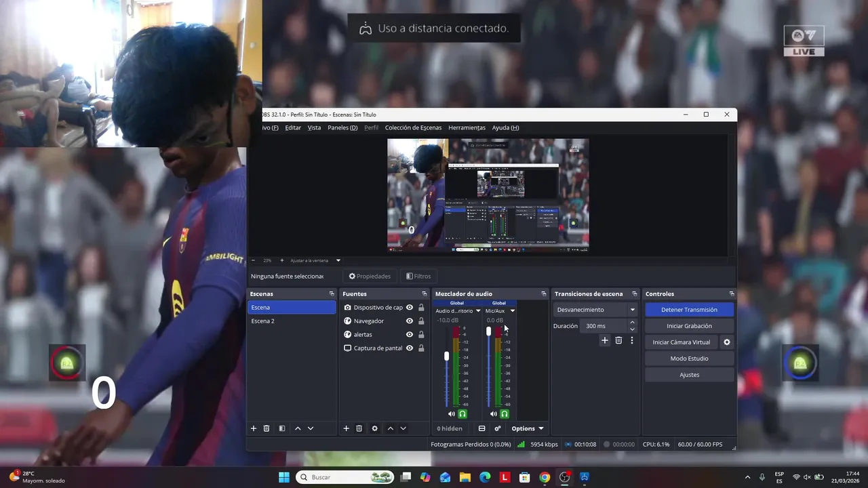Open Ajustes settings button
Screen dimensions: 868x488
(x=689, y=375)
